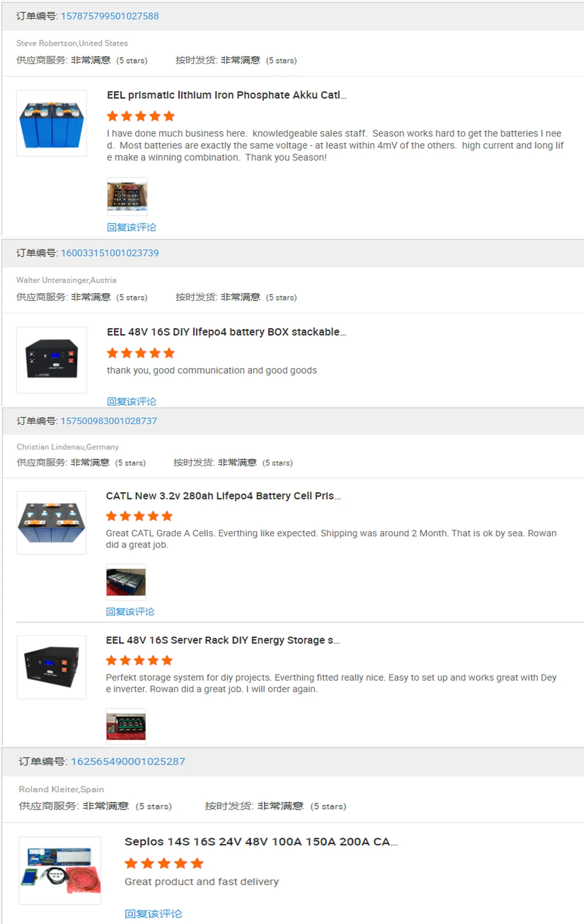Reply to Walter Unterasinger's review
The width and height of the screenshot is (584, 924).
[131, 401]
